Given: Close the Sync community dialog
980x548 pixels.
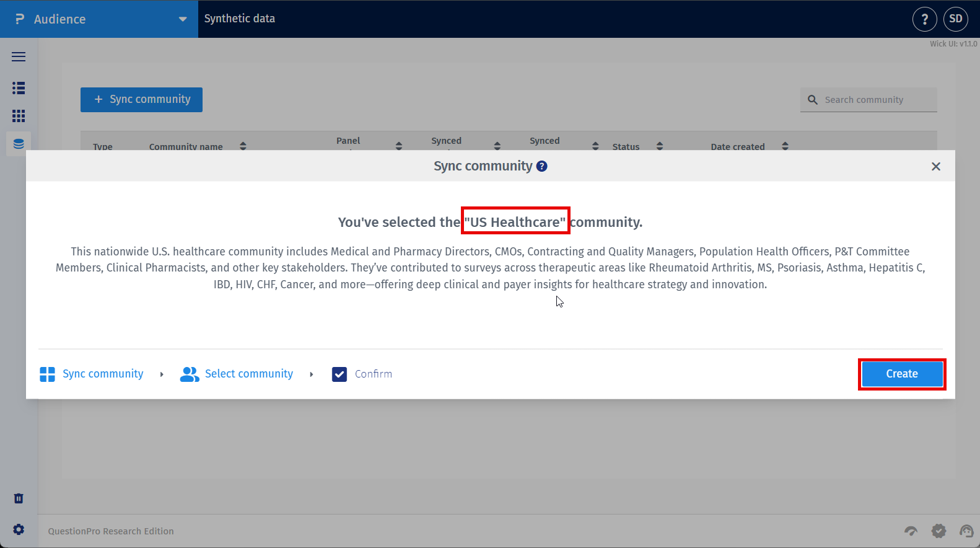Looking at the screenshot, I should click(x=936, y=166).
